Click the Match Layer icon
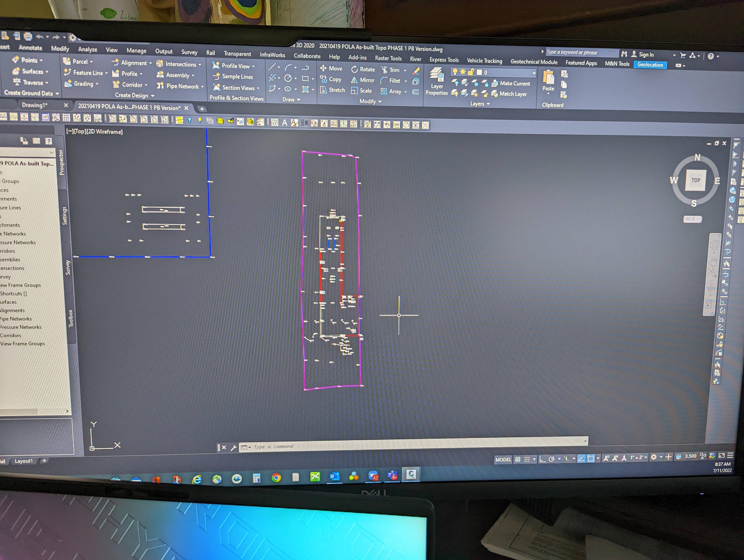This screenshot has height=560, width=744. tap(494, 94)
